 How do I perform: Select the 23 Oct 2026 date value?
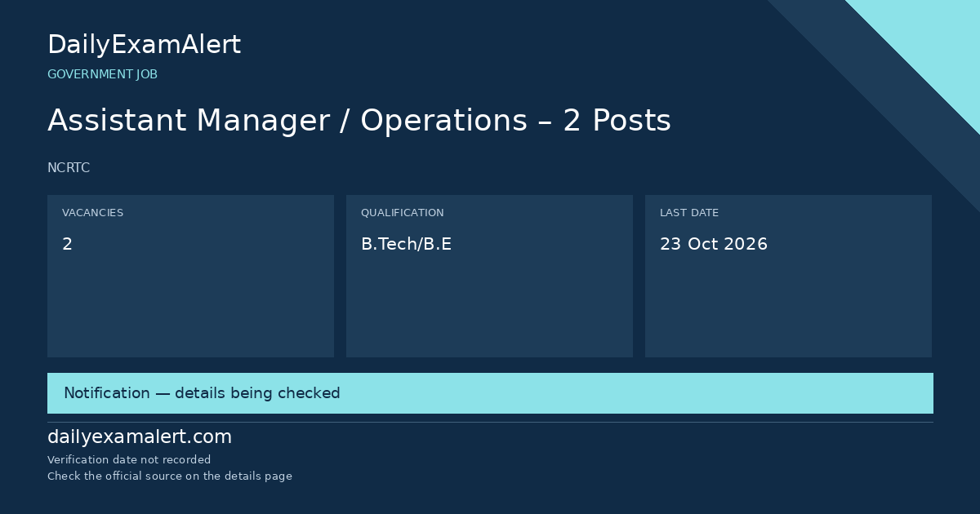714,244
